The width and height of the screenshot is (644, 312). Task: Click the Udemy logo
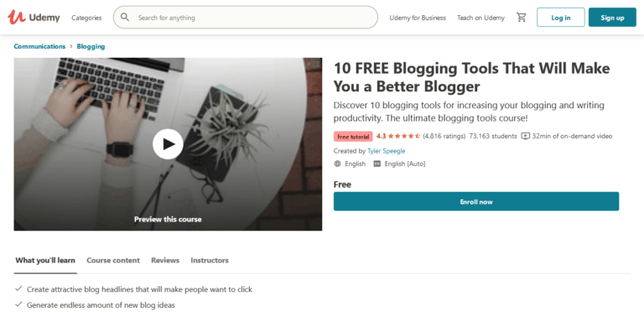click(34, 18)
